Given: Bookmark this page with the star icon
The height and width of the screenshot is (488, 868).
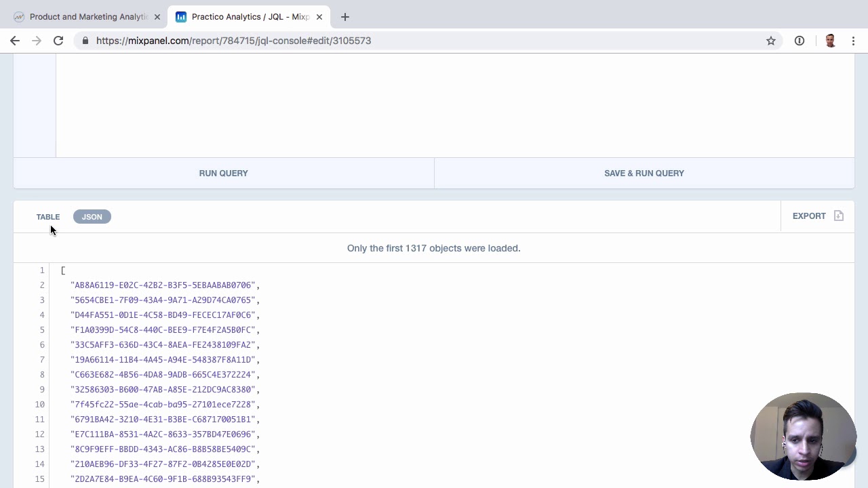Looking at the screenshot, I should pyautogui.click(x=771, y=41).
